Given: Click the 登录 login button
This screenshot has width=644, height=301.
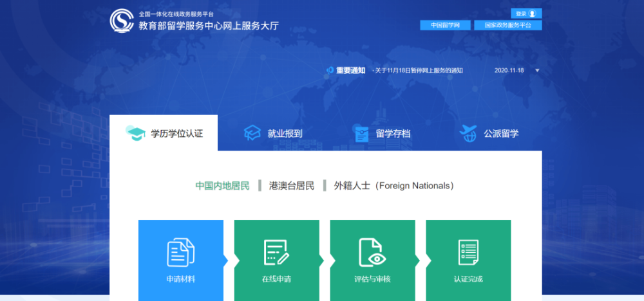Looking at the screenshot, I should 526,14.
